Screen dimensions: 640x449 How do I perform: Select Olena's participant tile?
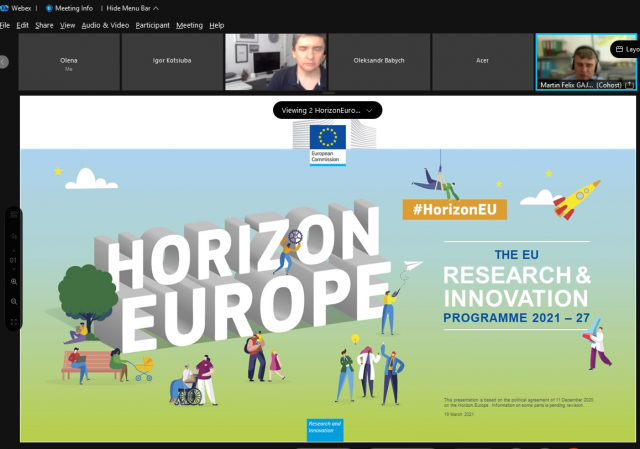[69, 62]
